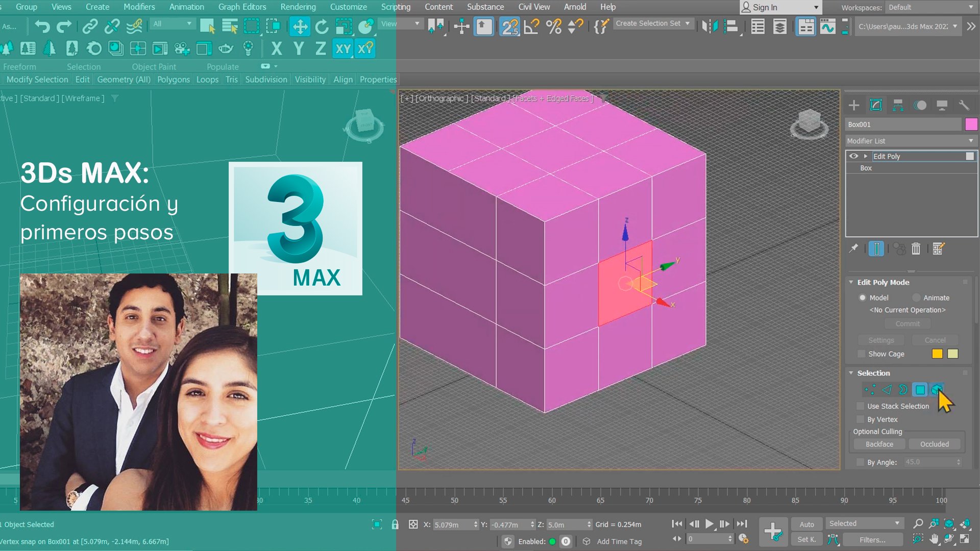Select the Move transform tool

[300, 27]
